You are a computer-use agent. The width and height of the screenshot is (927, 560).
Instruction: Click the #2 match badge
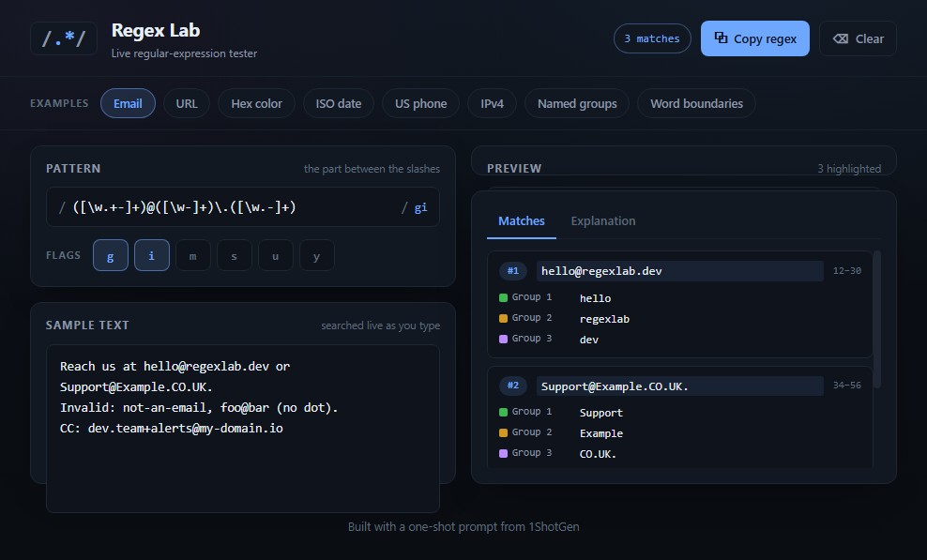[x=513, y=386]
